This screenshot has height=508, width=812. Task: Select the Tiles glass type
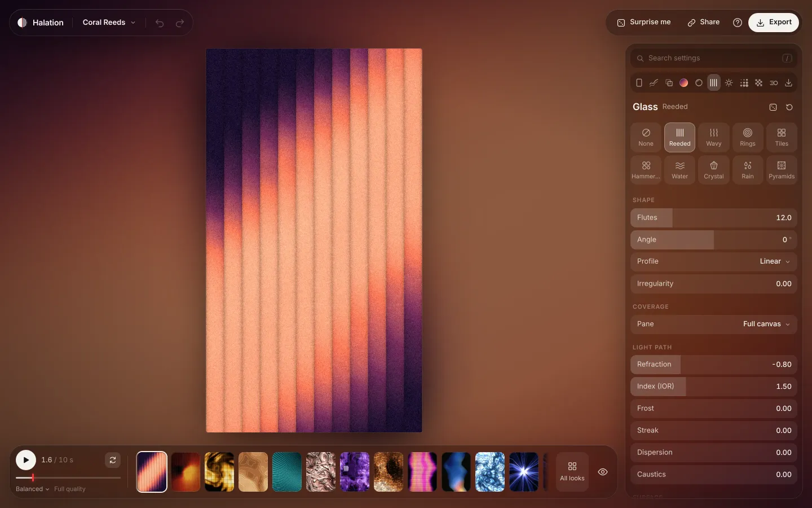(782, 137)
